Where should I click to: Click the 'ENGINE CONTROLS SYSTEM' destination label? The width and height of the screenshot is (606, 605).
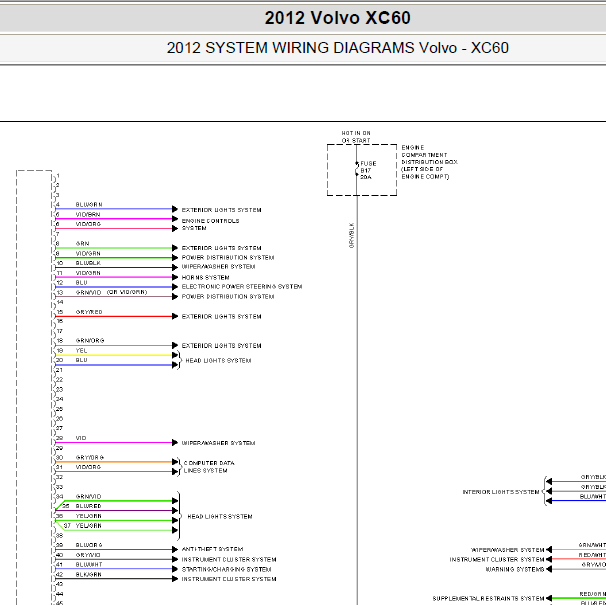click(210, 225)
